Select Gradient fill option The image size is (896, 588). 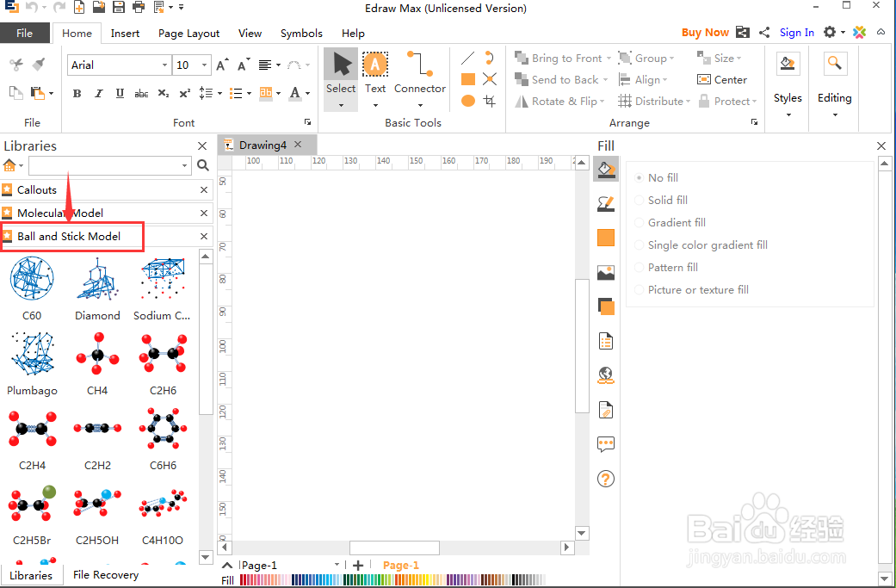click(x=670, y=222)
